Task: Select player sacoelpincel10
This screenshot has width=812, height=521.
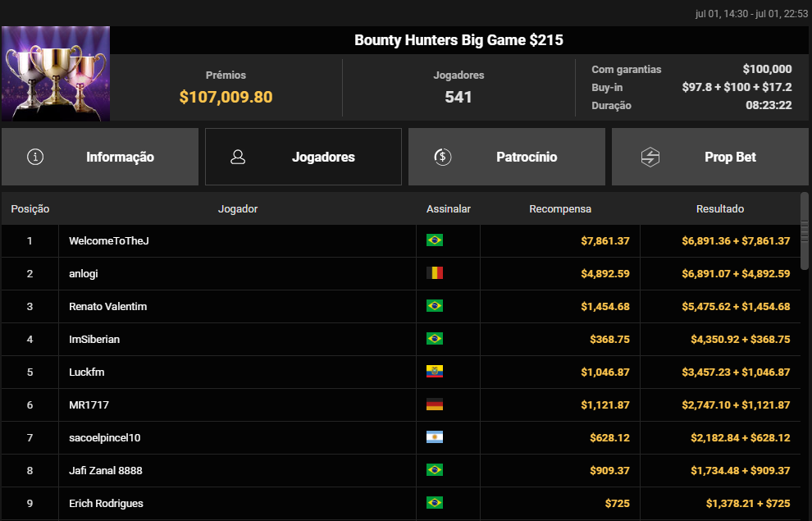Action: 105,437
